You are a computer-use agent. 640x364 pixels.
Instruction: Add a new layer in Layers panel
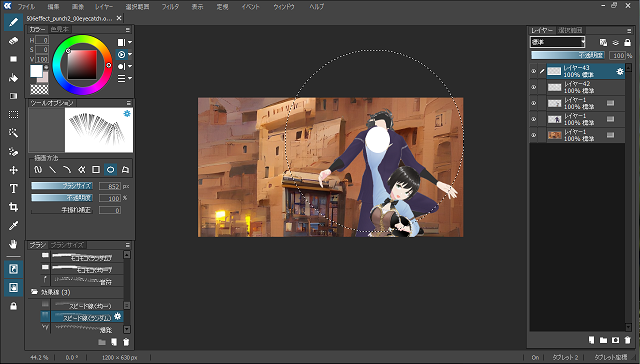coord(591,340)
